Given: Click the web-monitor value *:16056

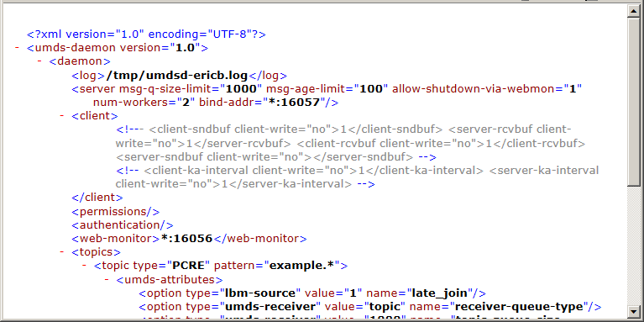Looking at the screenshot, I should [187, 239].
